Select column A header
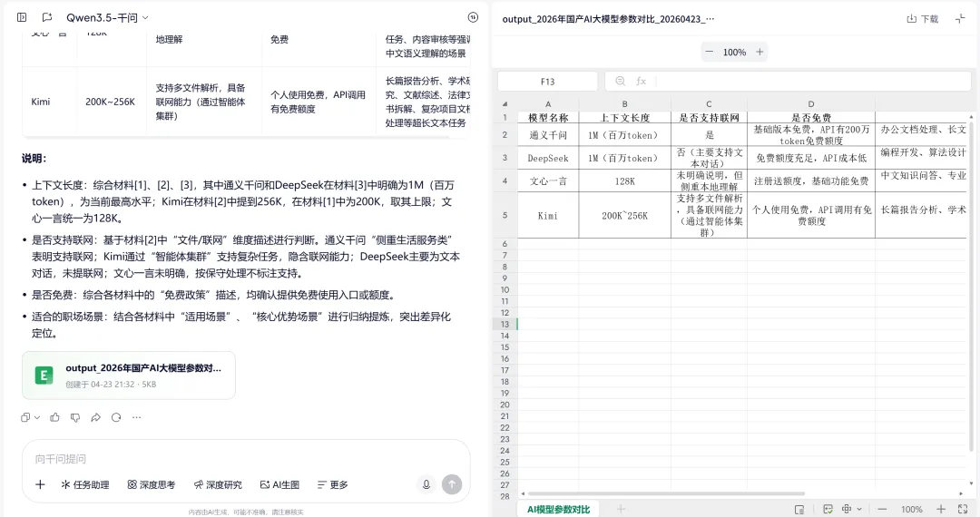980x517 pixels. tap(548, 104)
